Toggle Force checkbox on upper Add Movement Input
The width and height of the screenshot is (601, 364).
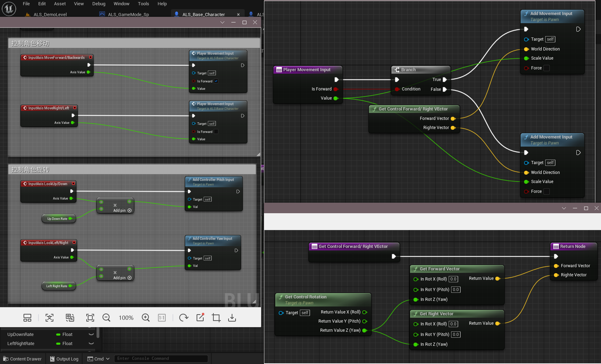point(547,68)
